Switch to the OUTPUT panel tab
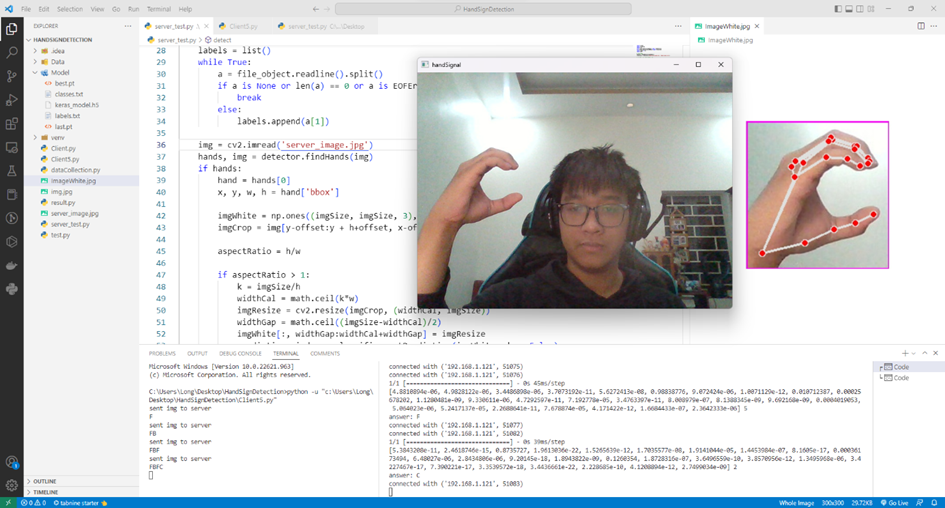 pyautogui.click(x=197, y=354)
